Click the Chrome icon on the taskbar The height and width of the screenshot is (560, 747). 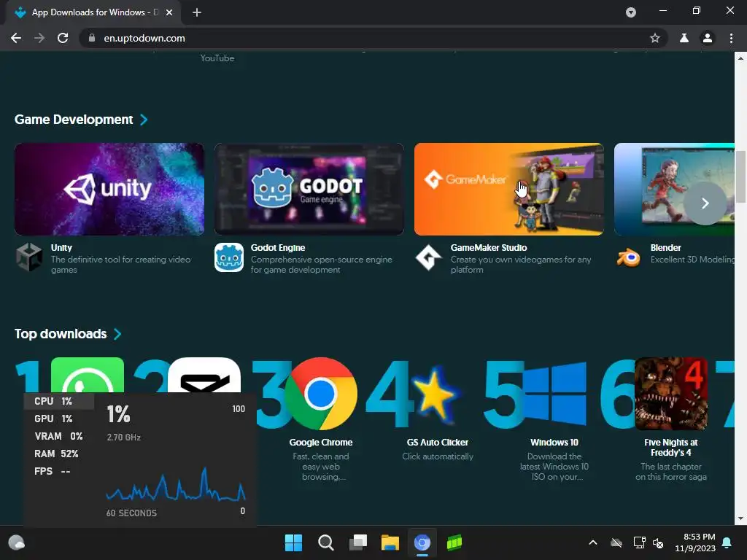tap(422, 542)
